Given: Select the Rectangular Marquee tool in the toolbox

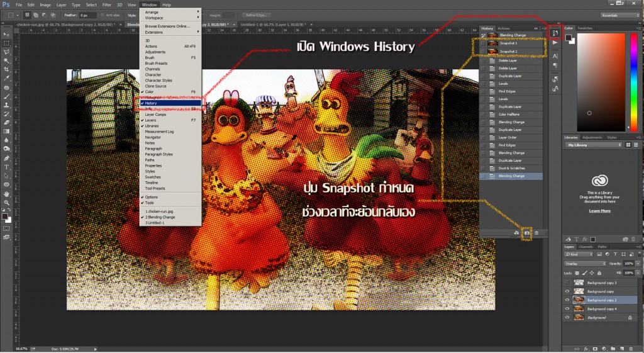Looking at the screenshot, I should [x=6, y=43].
